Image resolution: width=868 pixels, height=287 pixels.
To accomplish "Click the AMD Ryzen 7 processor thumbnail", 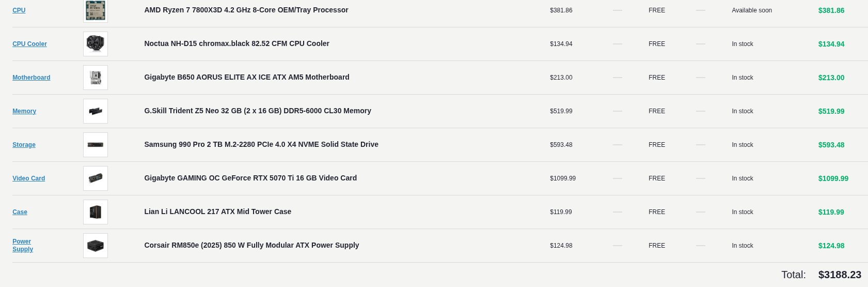I will (x=96, y=10).
